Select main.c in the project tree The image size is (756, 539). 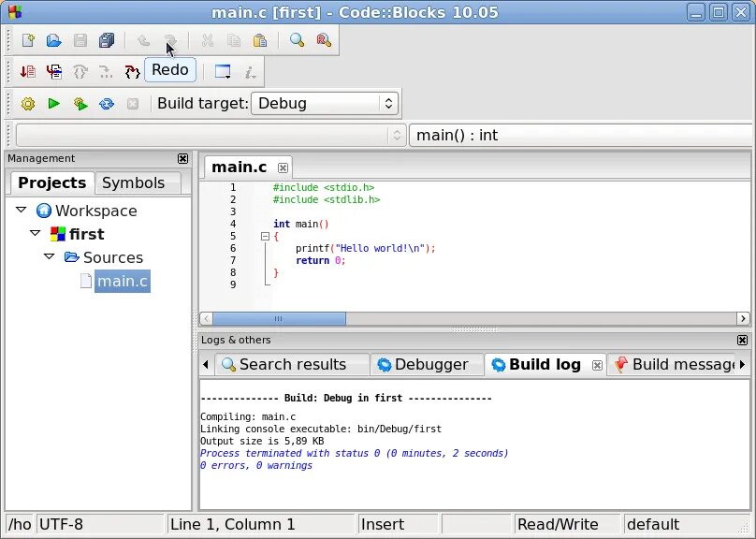tap(122, 281)
